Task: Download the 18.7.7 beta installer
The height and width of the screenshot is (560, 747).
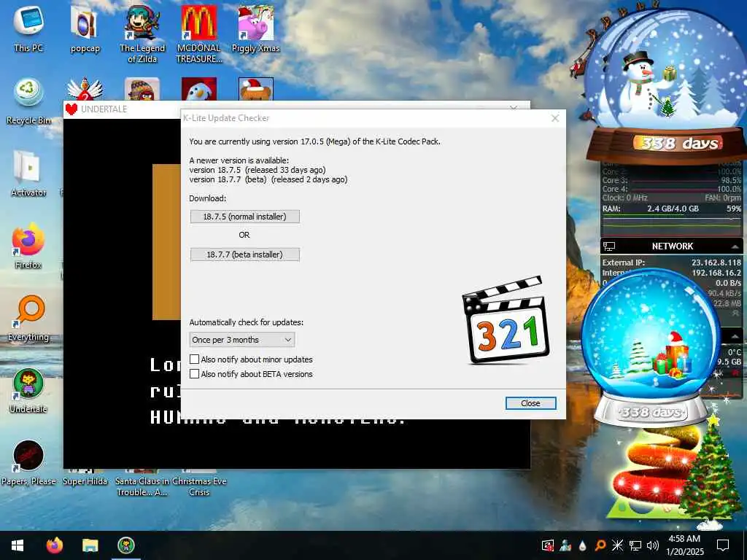Action: pyautogui.click(x=245, y=254)
